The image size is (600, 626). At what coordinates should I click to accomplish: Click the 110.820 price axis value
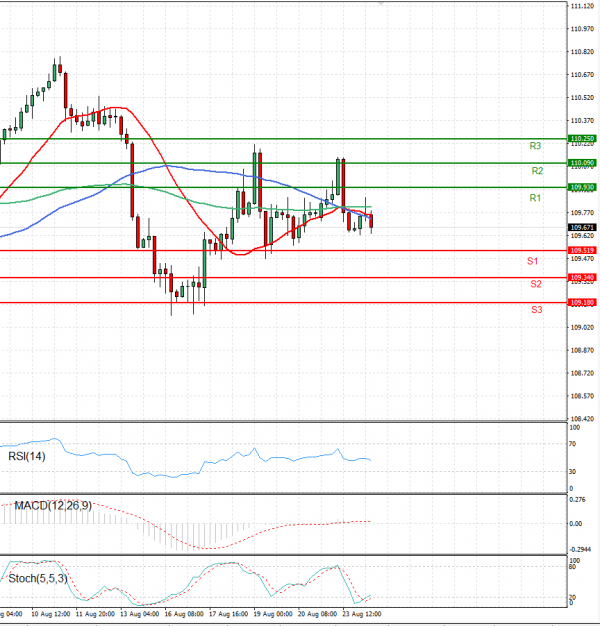pos(582,52)
